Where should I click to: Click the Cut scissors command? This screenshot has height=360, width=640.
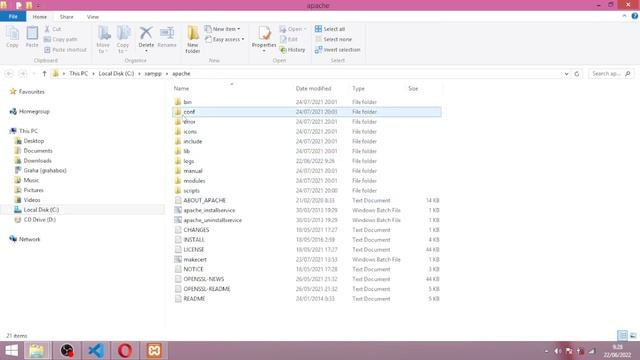[x=53, y=29]
